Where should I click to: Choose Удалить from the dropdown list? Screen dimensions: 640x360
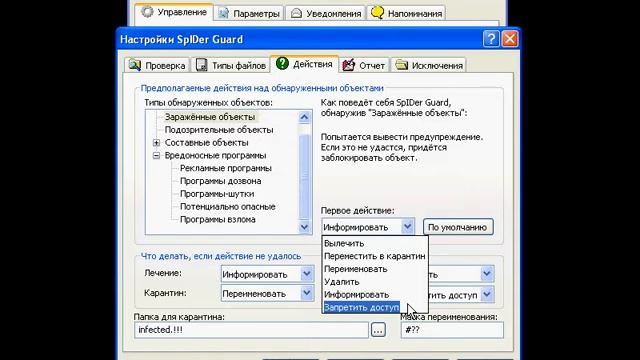(375, 282)
